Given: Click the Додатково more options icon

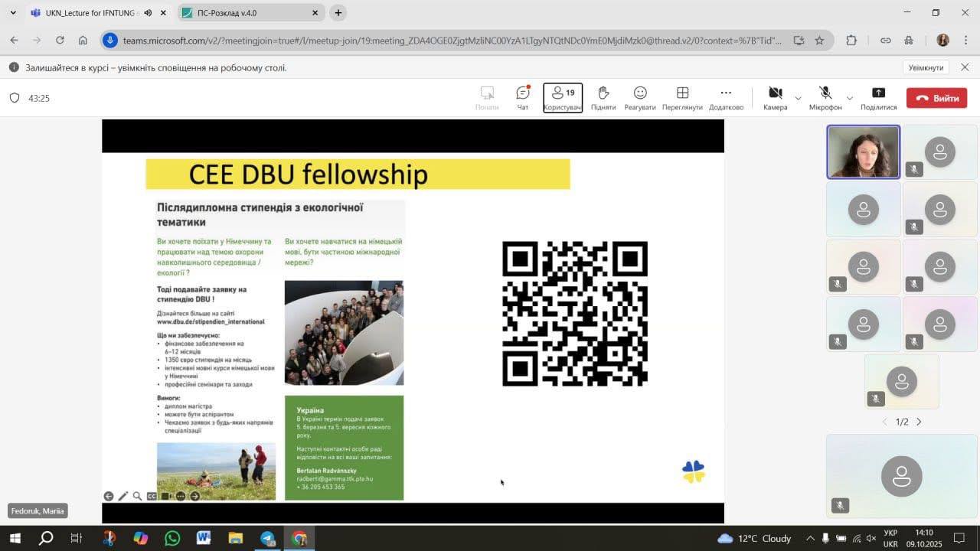Looking at the screenshot, I should [726, 97].
